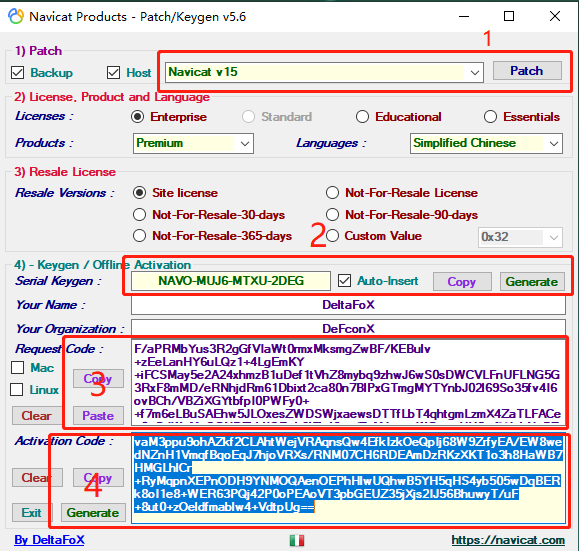Choose Not-For-Resale License option
Viewport: 579px width, 551px height.
[332, 193]
